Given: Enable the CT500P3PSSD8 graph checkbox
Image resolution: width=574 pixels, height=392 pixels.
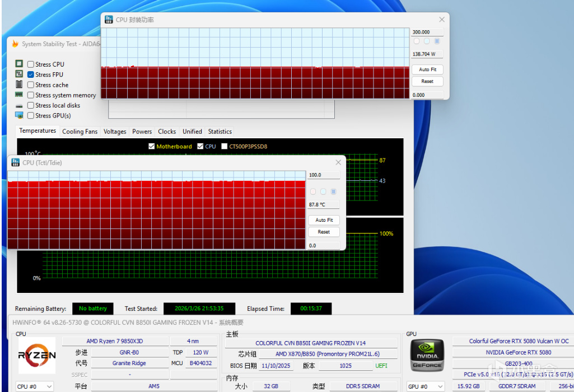Looking at the screenshot, I should [x=225, y=146].
